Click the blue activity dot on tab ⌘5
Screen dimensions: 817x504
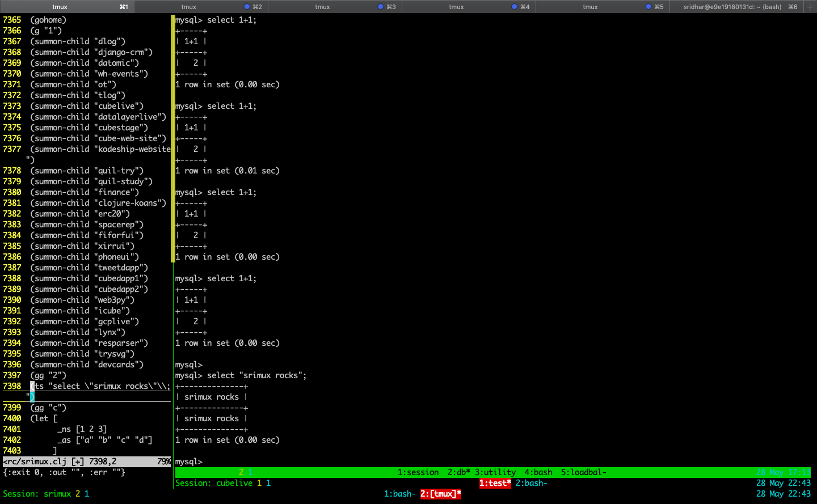point(648,7)
